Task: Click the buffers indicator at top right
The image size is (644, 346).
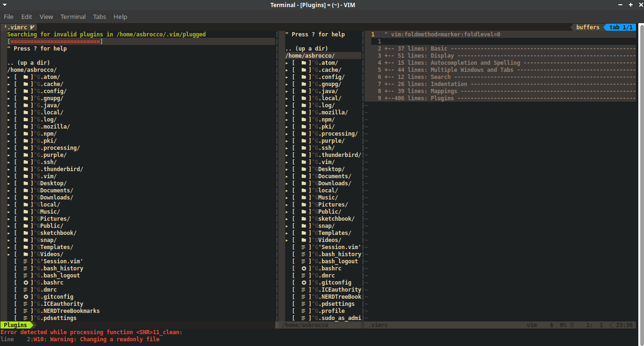Action: [x=588, y=27]
